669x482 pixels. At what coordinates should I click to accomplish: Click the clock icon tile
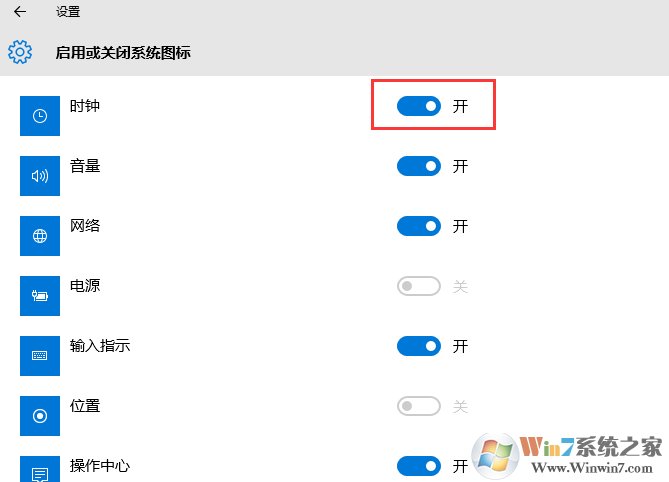[x=40, y=116]
